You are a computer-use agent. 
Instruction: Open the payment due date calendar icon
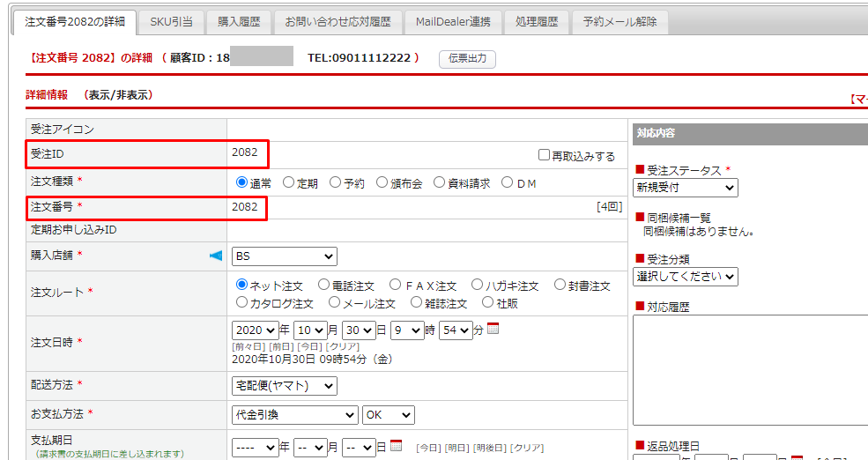(396, 446)
